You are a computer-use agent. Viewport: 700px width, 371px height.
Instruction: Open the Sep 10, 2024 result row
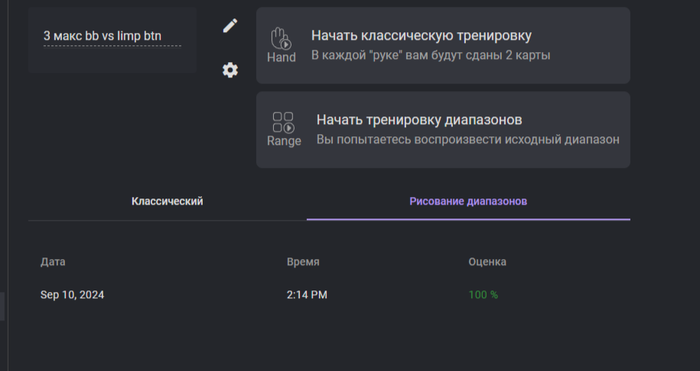[329, 295]
